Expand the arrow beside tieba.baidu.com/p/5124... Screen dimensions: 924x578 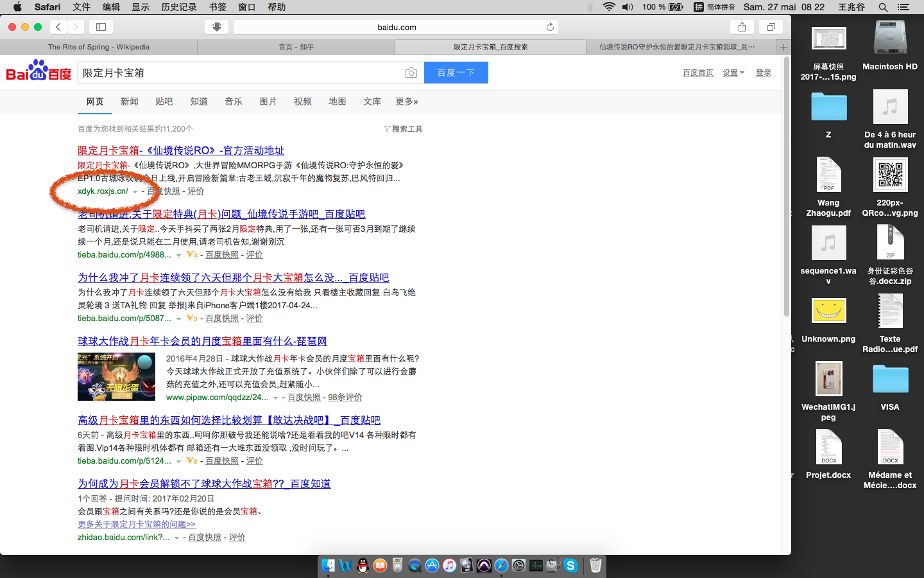[178, 462]
